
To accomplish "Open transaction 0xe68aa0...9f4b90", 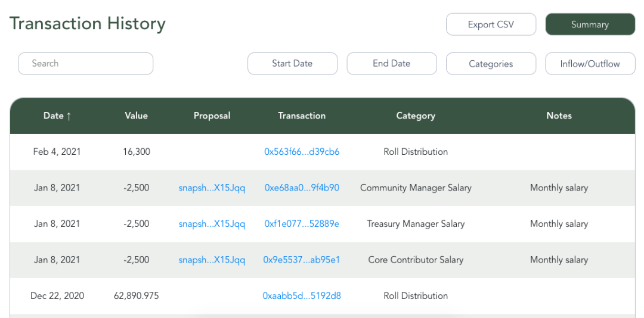I will (302, 188).
